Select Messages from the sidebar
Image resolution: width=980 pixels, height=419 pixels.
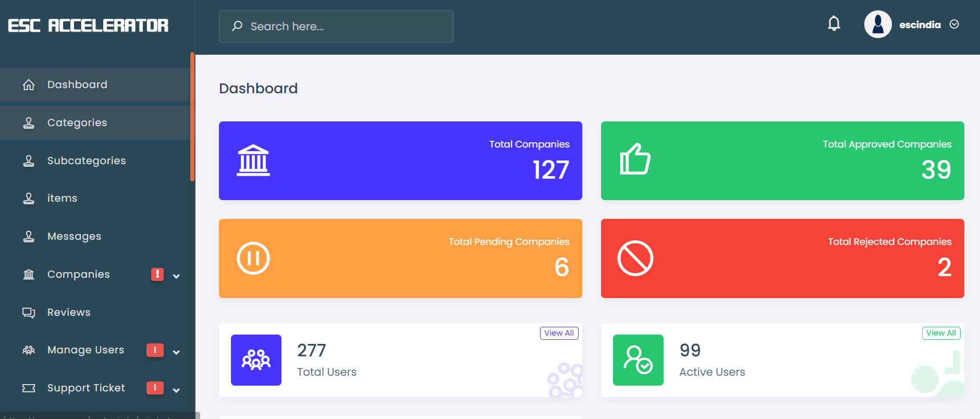tap(74, 236)
